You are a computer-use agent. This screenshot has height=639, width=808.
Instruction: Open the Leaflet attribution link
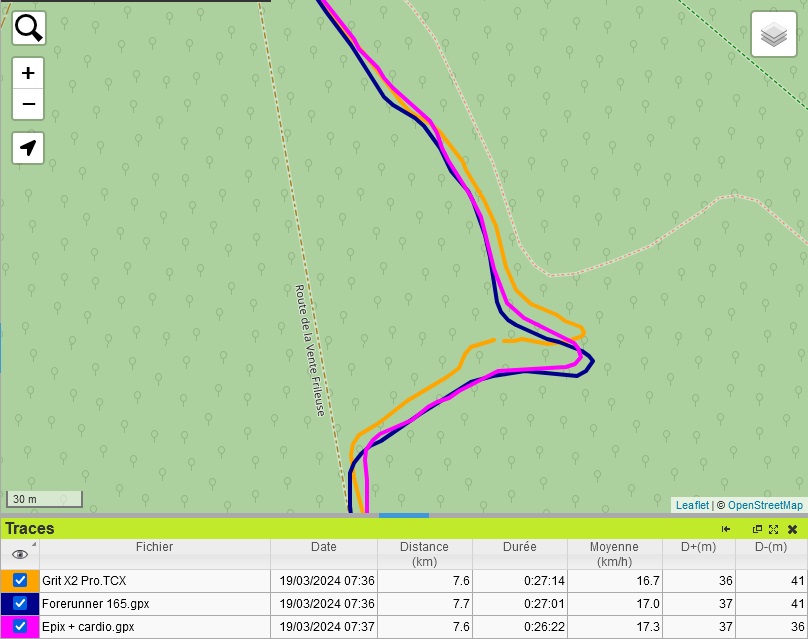pyautogui.click(x=692, y=505)
